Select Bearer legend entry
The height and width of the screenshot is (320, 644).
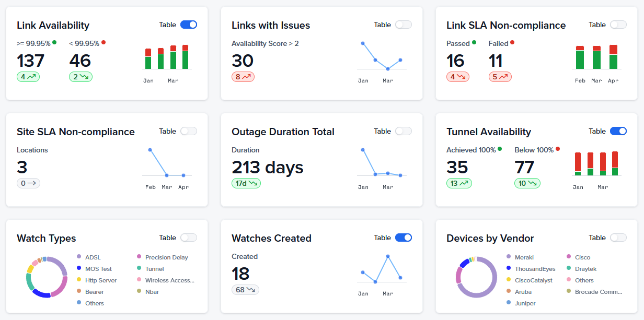pos(90,292)
